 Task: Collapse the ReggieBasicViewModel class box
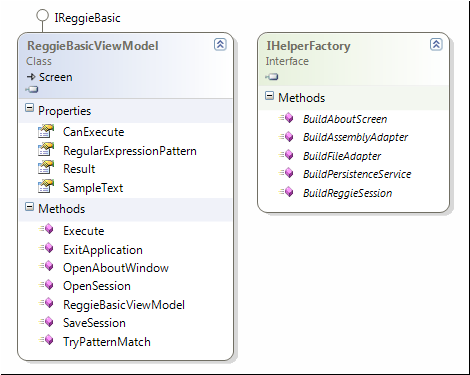click(220, 44)
